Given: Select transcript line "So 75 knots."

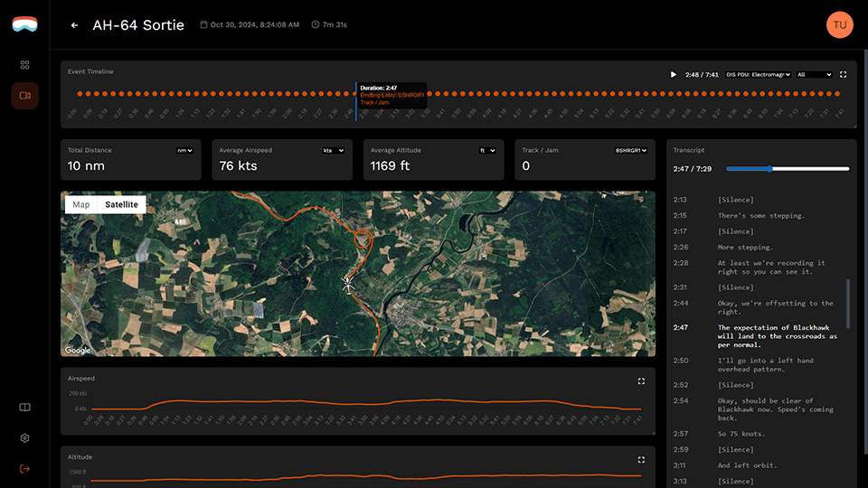Looking at the screenshot, I should 741,434.
